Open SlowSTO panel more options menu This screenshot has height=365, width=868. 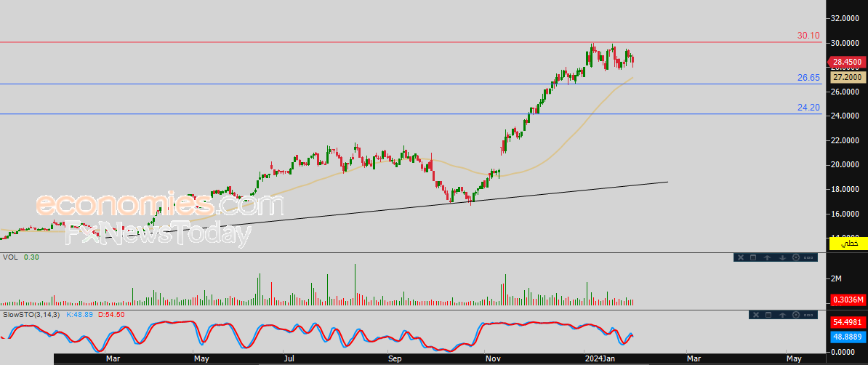point(808,315)
